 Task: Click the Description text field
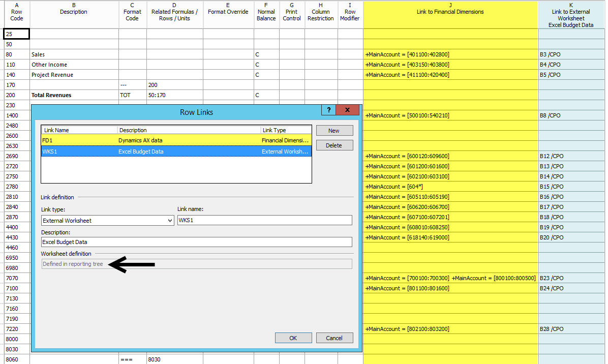point(196,242)
